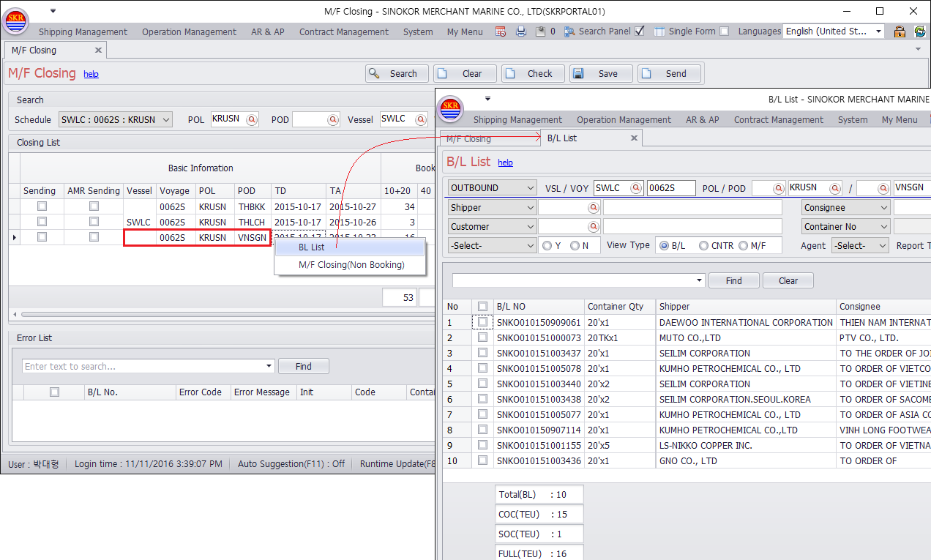Viewport: 931px width, 560px height.
Task: Click Find button in Error List
Action: click(x=304, y=367)
